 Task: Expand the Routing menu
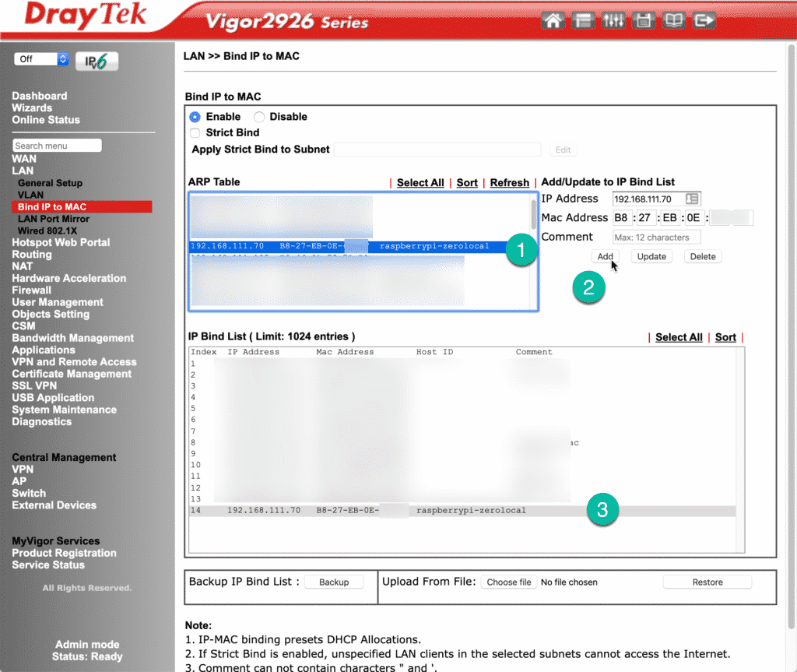(32, 255)
